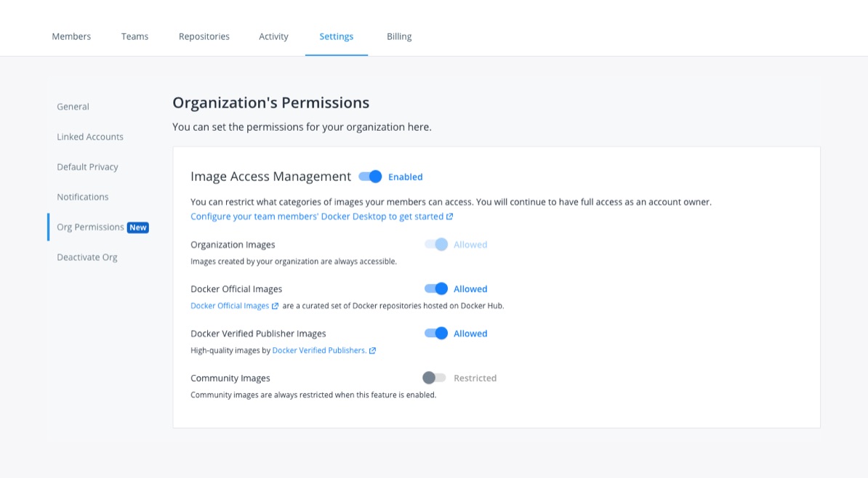Open Linked Accounts in sidebar
The image size is (868, 478).
[x=89, y=137]
